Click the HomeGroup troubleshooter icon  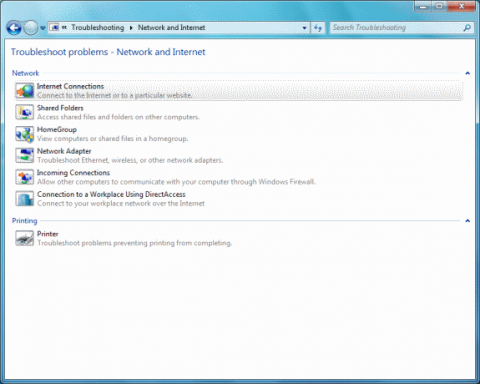pyautogui.click(x=25, y=134)
